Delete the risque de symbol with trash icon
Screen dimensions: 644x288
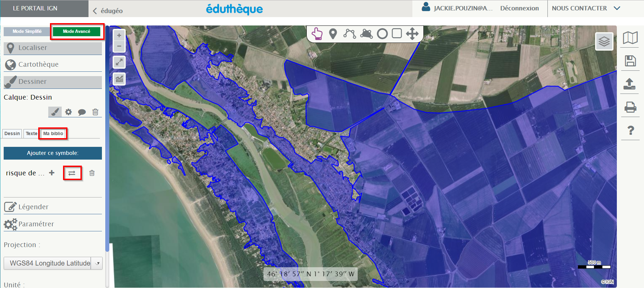click(92, 173)
